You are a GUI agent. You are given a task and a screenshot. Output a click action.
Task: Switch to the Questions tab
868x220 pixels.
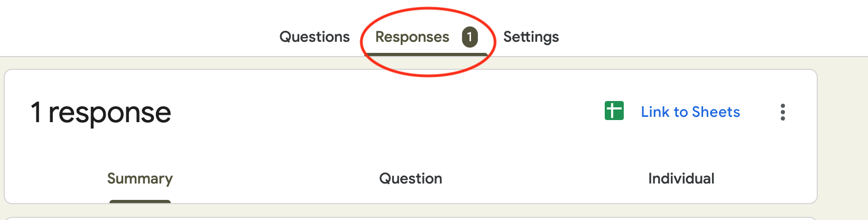tap(315, 37)
